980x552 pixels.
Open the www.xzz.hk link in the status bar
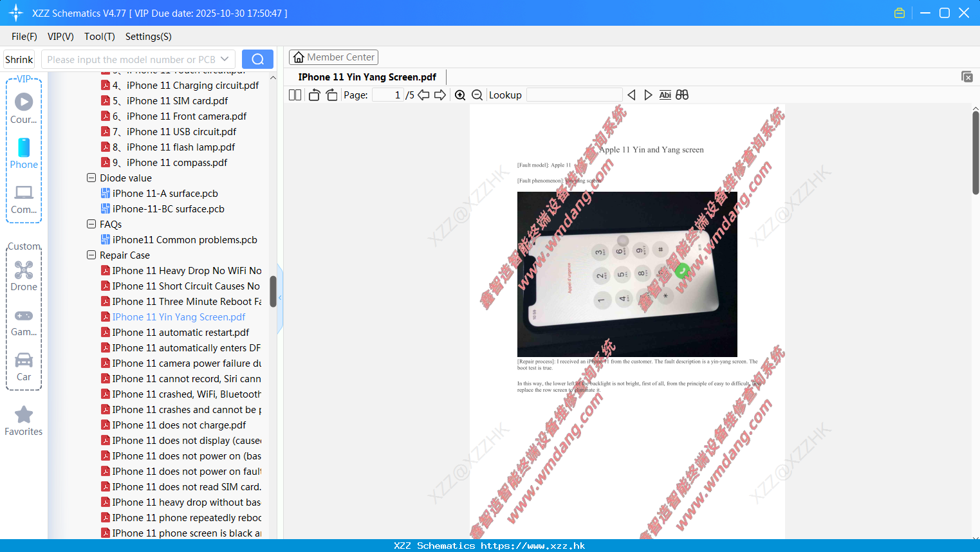(x=533, y=546)
